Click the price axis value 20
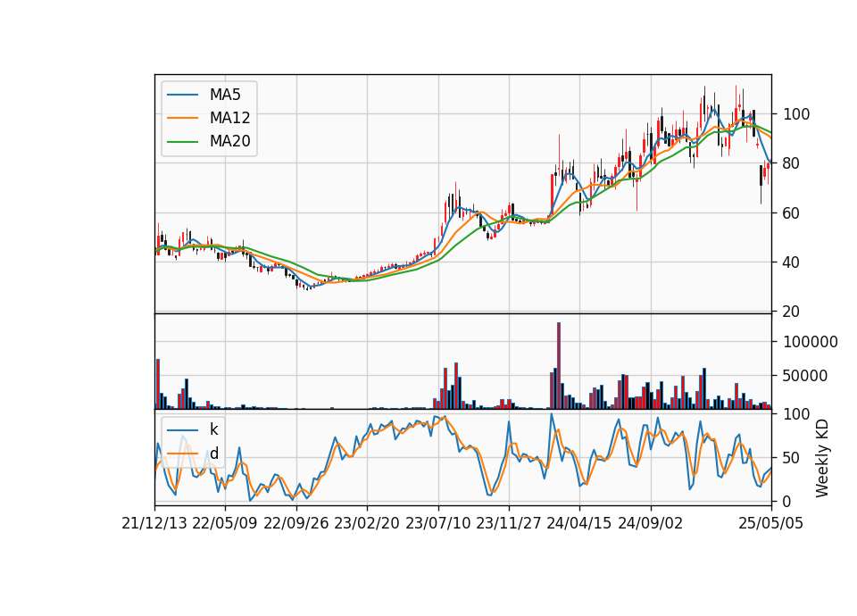This screenshot has height=616, width=857. click(792, 312)
